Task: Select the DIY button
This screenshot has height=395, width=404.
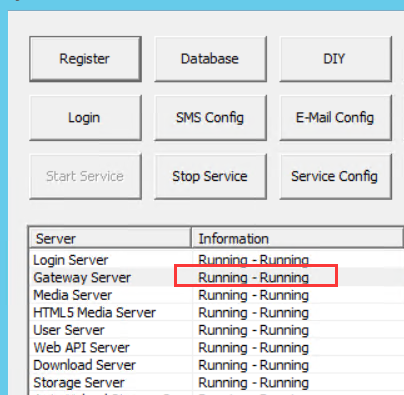Action: (x=335, y=59)
